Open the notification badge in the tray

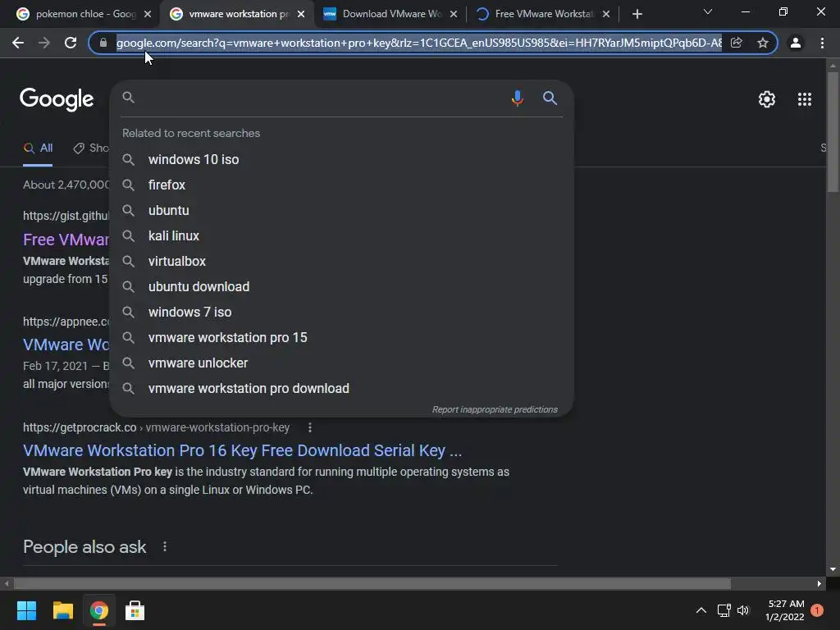[816, 610]
